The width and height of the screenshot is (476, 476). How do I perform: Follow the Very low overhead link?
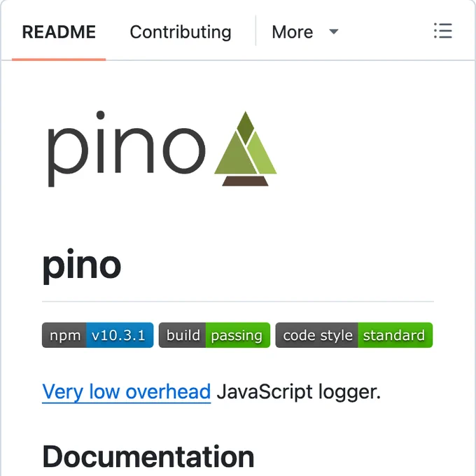[x=126, y=391]
